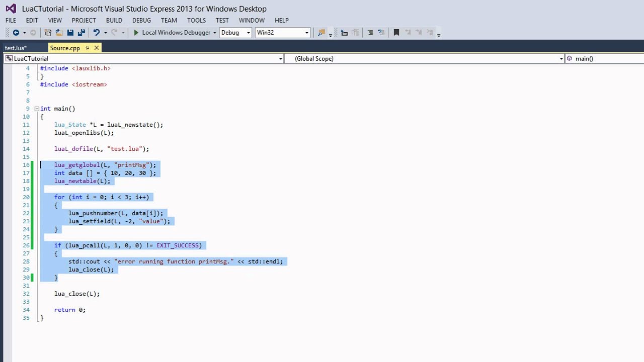This screenshot has width=644, height=362.
Task: Open LuaCTutorial project navigation dropdown
Action: (281, 59)
